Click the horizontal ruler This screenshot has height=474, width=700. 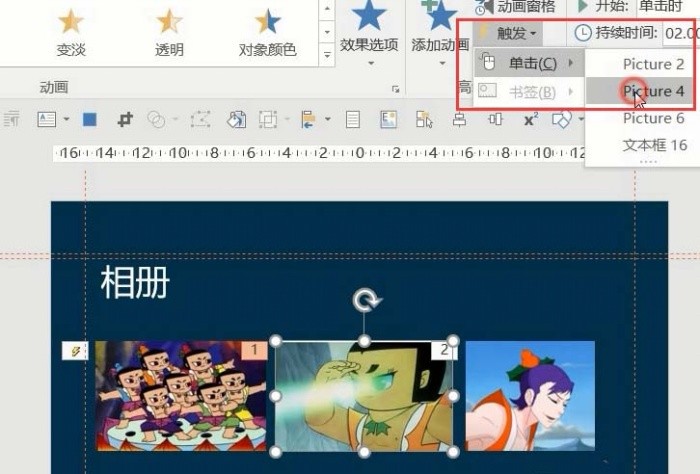coord(319,153)
